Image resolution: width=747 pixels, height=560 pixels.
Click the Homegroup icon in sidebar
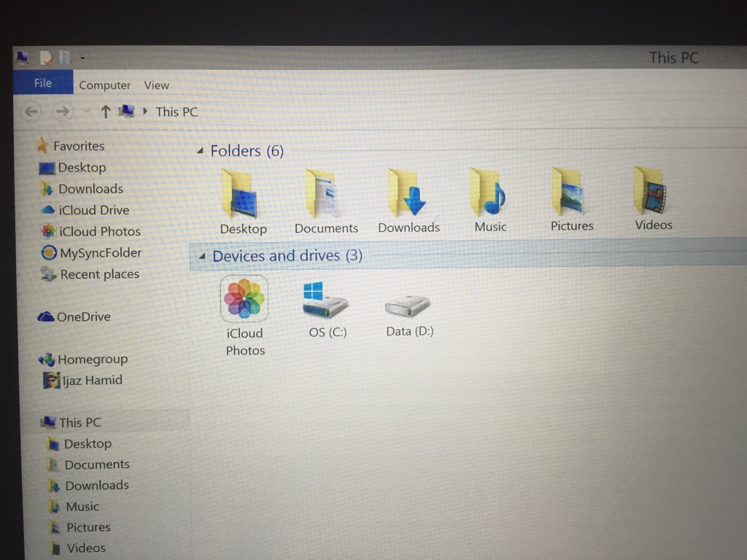[x=47, y=359]
